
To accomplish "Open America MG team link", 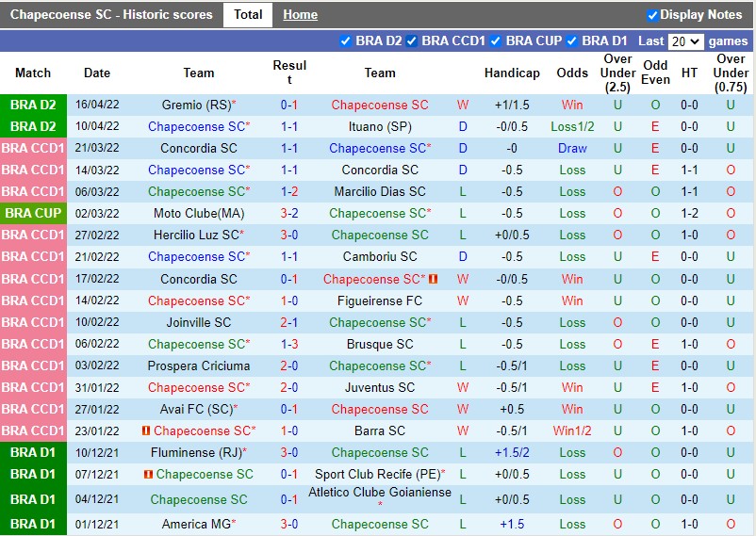I will click(x=197, y=524).
